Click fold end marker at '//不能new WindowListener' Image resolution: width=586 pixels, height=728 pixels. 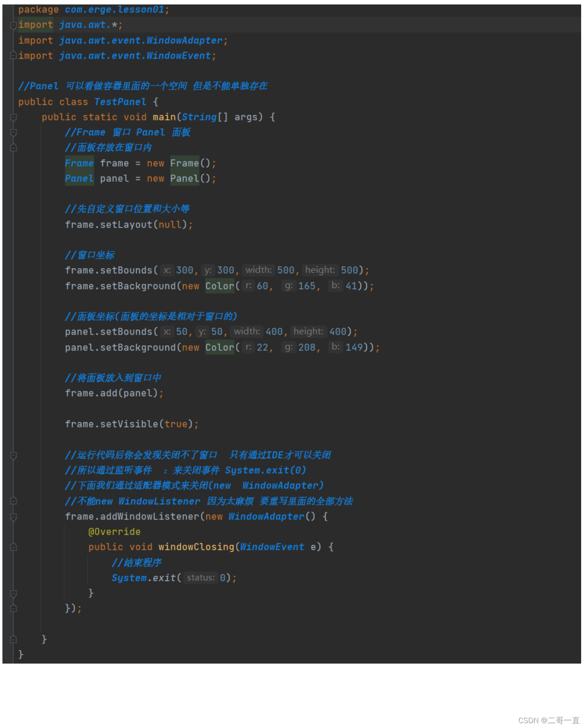click(x=13, y=501)
